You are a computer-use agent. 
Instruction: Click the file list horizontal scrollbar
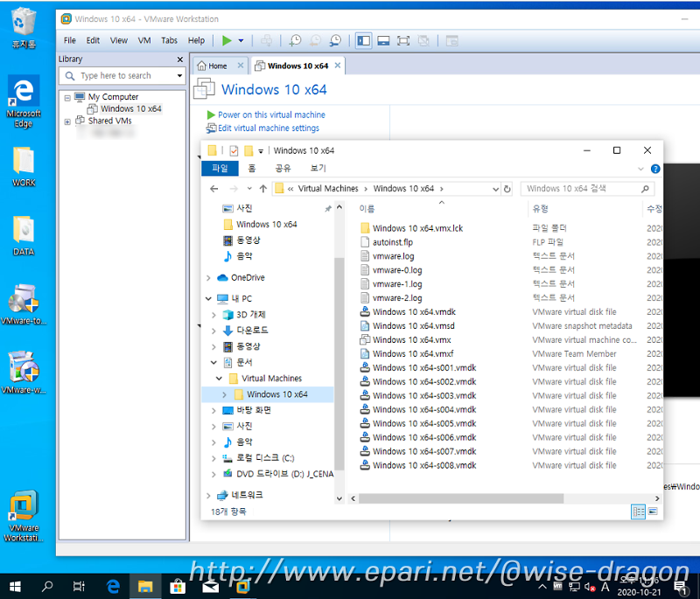pyautogui.click(x=461, y=498)
